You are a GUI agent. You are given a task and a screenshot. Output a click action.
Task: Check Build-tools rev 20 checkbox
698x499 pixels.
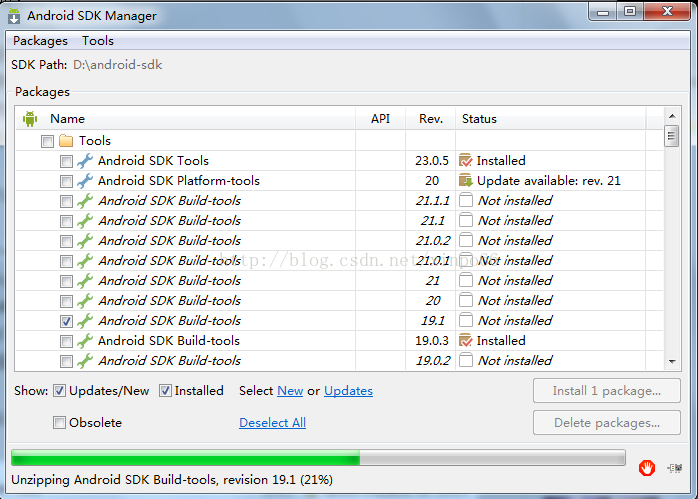coord(66,302)
